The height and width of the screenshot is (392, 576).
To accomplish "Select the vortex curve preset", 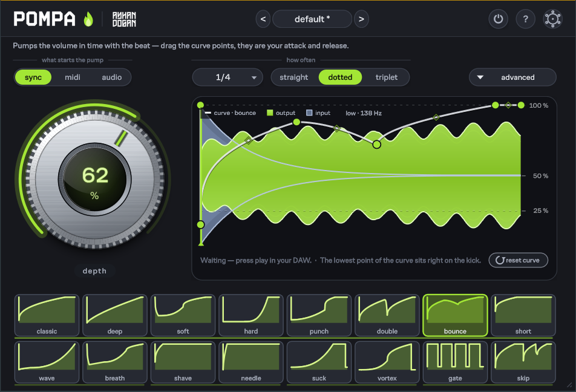I will (x=387, y=362).
